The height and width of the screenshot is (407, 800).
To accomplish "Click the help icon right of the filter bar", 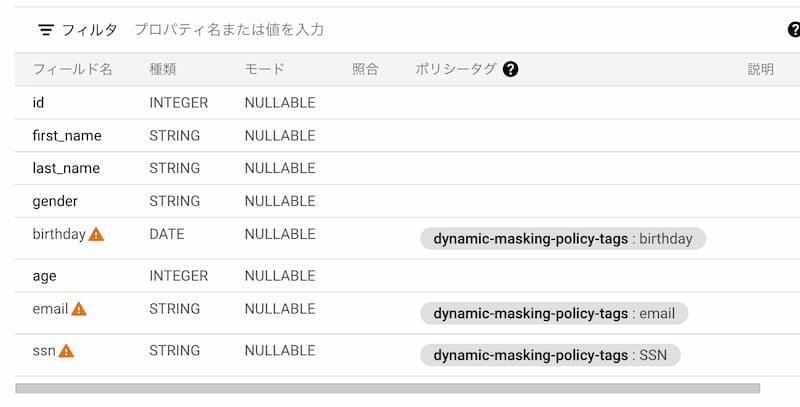I will point(794,30).
